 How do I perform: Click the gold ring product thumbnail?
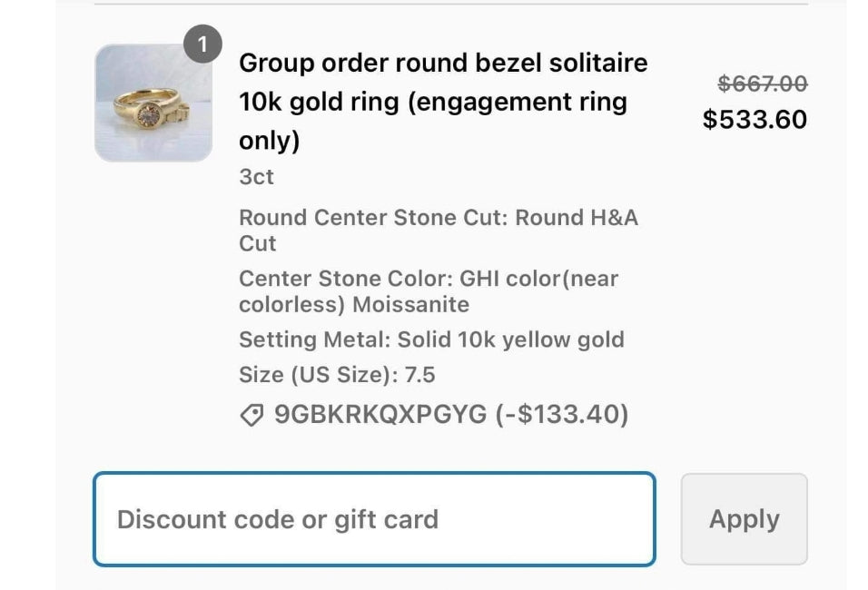153,103
